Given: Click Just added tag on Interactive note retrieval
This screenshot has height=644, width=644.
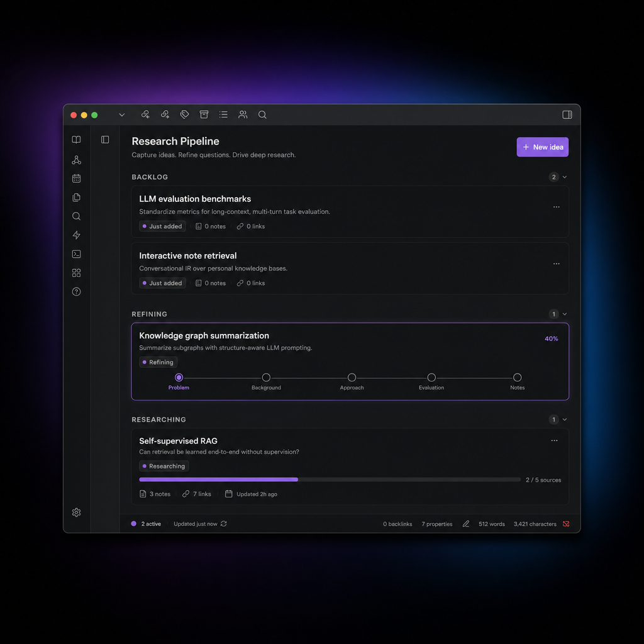Looking at the screenshot, I should point(162,283).
